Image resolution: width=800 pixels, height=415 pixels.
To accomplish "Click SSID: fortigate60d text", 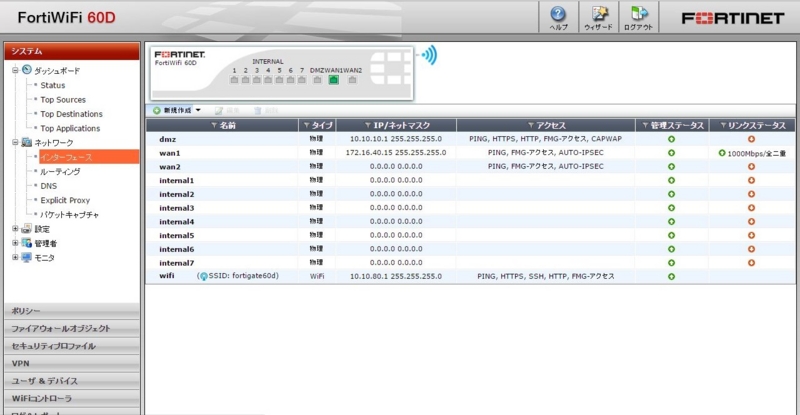I will coord(243,276).
